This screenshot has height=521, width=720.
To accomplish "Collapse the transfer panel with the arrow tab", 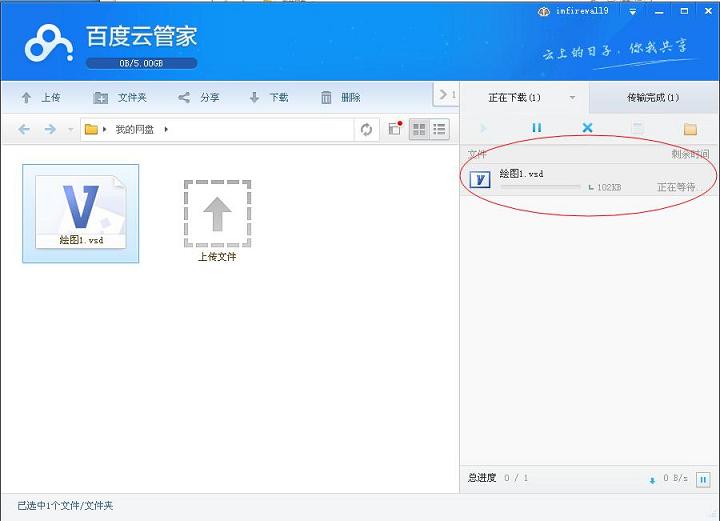I will (445, 95).
